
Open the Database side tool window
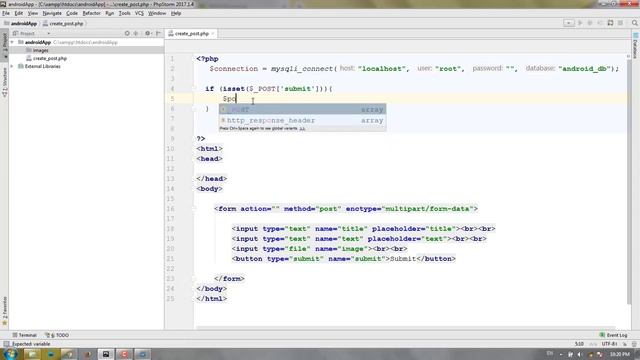click(x=636, y=47)
